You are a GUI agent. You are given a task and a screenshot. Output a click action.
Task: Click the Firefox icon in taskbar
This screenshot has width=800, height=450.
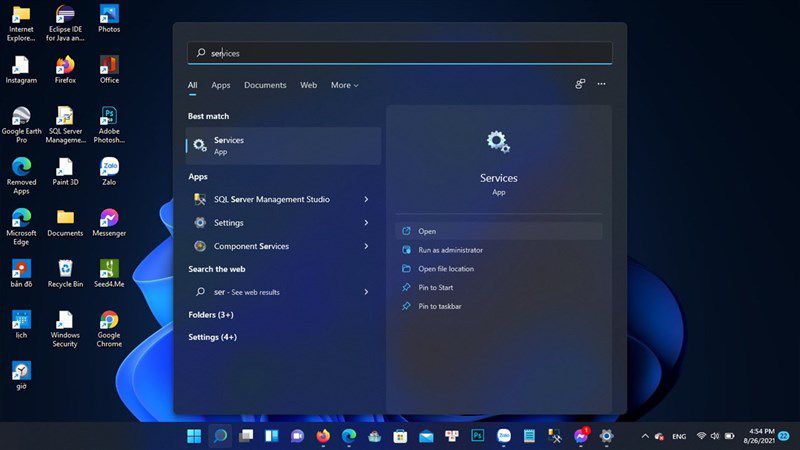tap(323, 436)
